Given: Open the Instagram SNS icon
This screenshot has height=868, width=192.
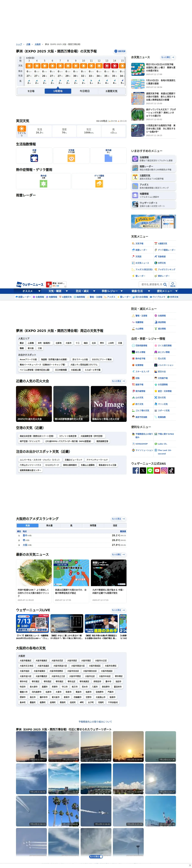Looking at the screenshot, I should 164,470.
